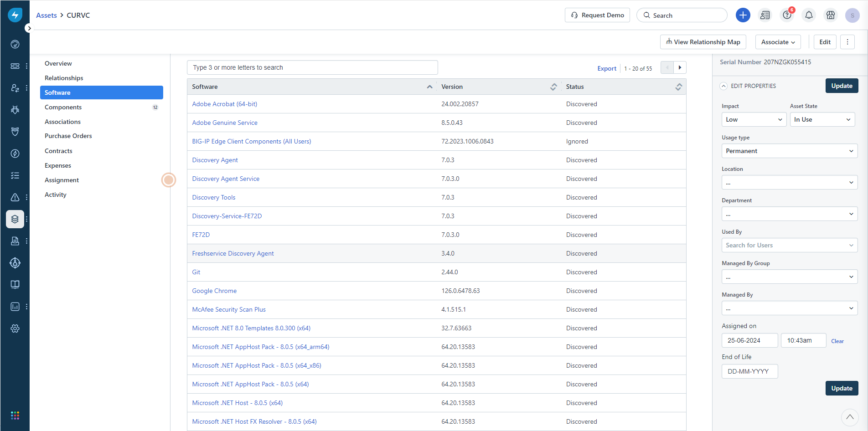The image size is (868, 431).
Task: Open the McAfee Security Scan Plus link
Action: tap(229, 309)
